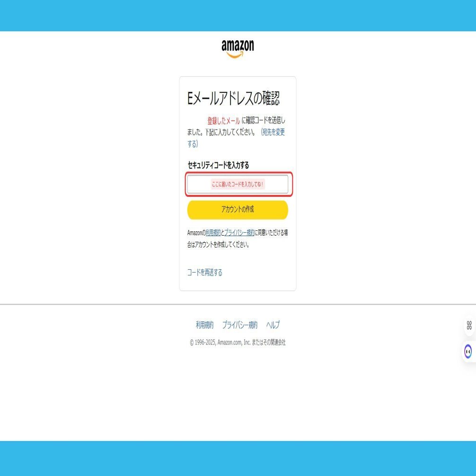Open the ヘルプ link in the footer
476x476 pixels.
pos(273,325)
